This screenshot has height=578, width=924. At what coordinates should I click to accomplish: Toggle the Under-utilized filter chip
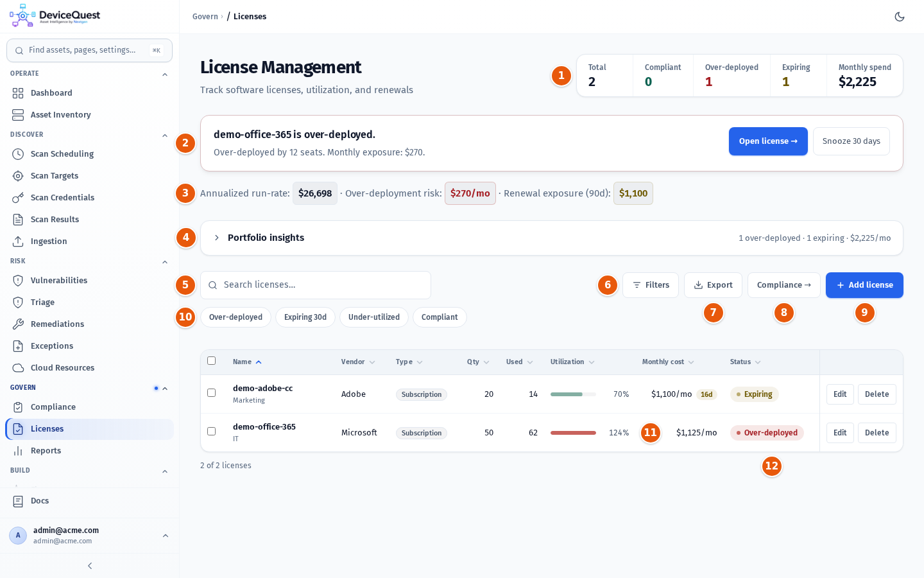(x=374, y=317)
